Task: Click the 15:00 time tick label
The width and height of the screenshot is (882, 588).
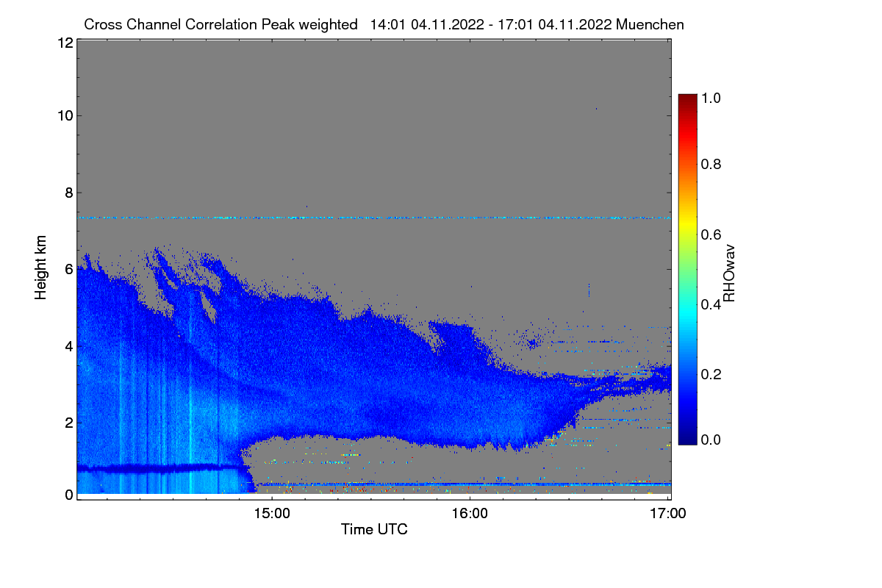Action: pyautogui.click(x=271, y=514)
